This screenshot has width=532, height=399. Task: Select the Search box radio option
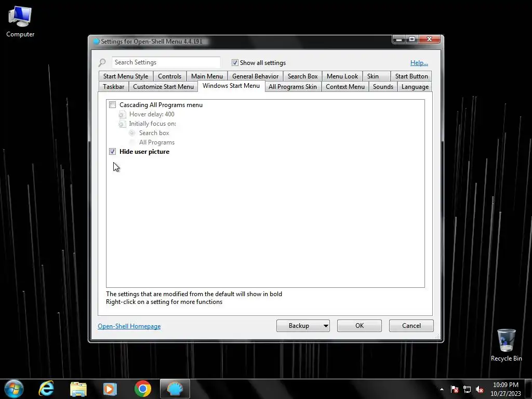click(x=132, y=133)
